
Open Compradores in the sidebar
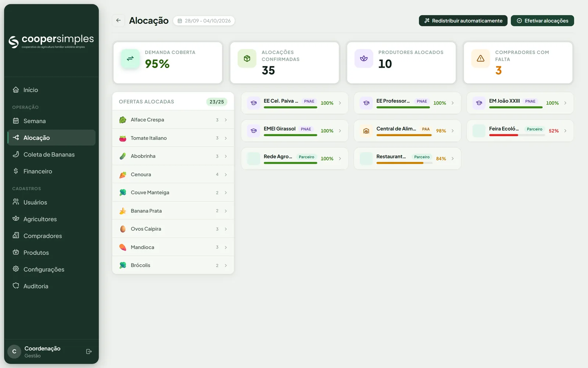51,236
